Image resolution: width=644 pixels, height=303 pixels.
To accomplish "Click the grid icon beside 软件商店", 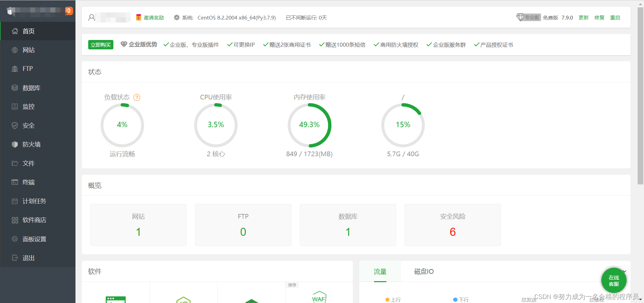I will click(x=15, y=220).
